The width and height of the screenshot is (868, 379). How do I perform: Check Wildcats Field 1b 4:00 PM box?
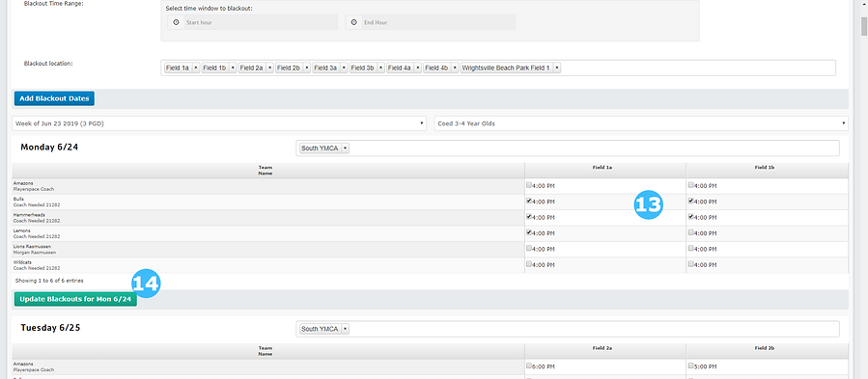coord(691,264)
